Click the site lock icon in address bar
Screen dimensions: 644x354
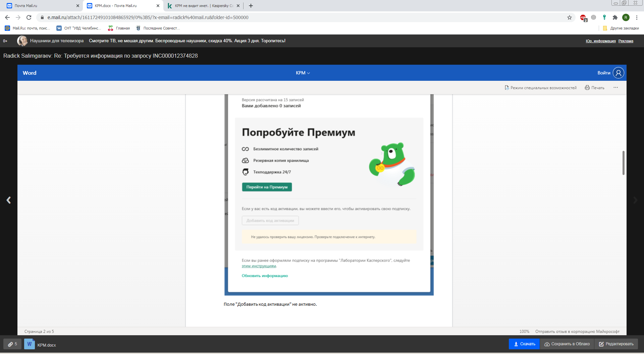42,17
